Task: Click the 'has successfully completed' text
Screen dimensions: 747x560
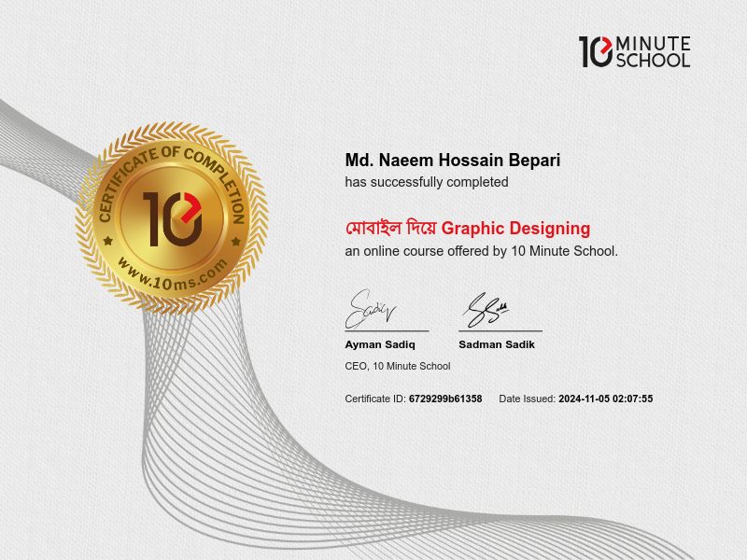Action: click(x=427, y=182)
